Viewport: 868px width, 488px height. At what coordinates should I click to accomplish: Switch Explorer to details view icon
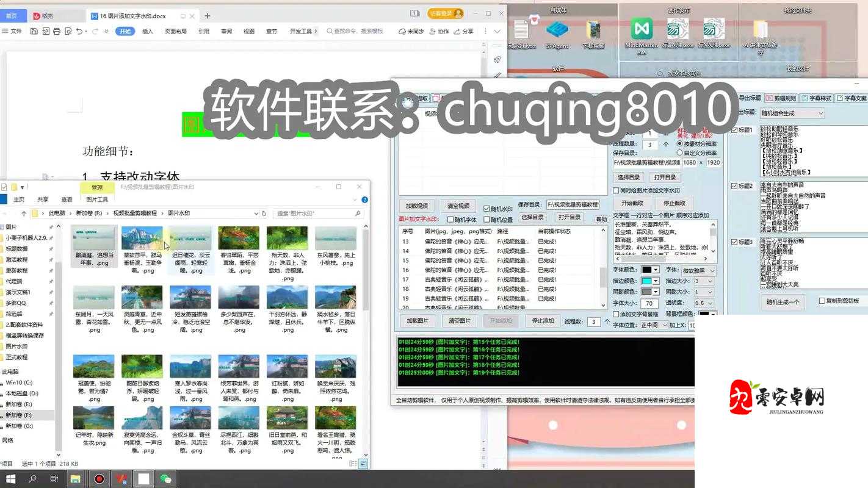point(353,464)
